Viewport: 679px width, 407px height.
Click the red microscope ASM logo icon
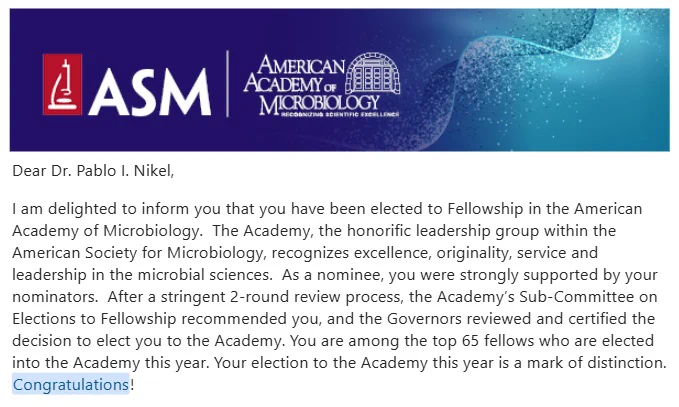point(62,84)
